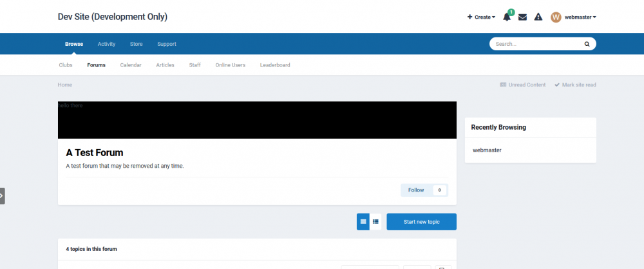This screenshot has width=644, height=269.
Task: Open Unread Content link
Action: (523, 85)
